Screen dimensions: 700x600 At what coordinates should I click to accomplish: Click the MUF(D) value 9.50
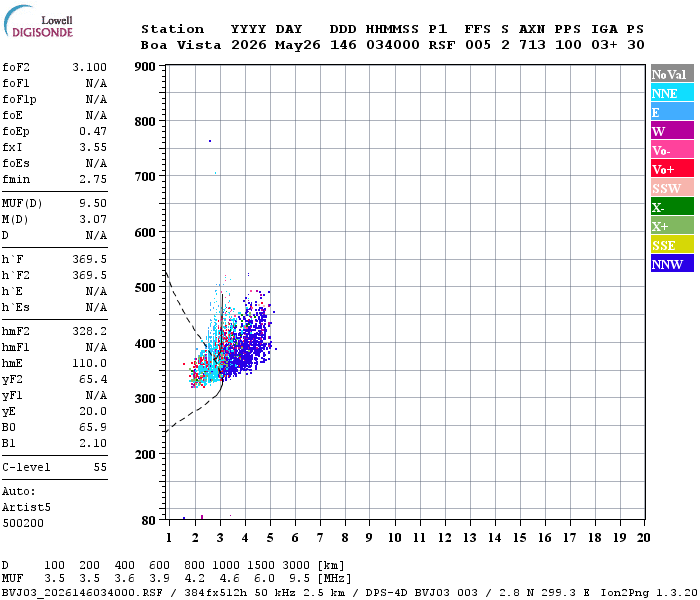point(93,204)
